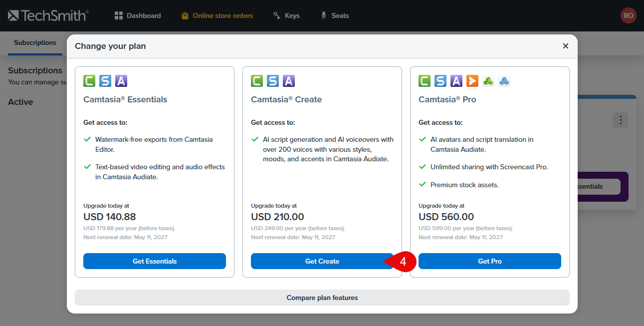
Task: Click 'Premium stock assets.' text
Action: click(x=464, y=185)
